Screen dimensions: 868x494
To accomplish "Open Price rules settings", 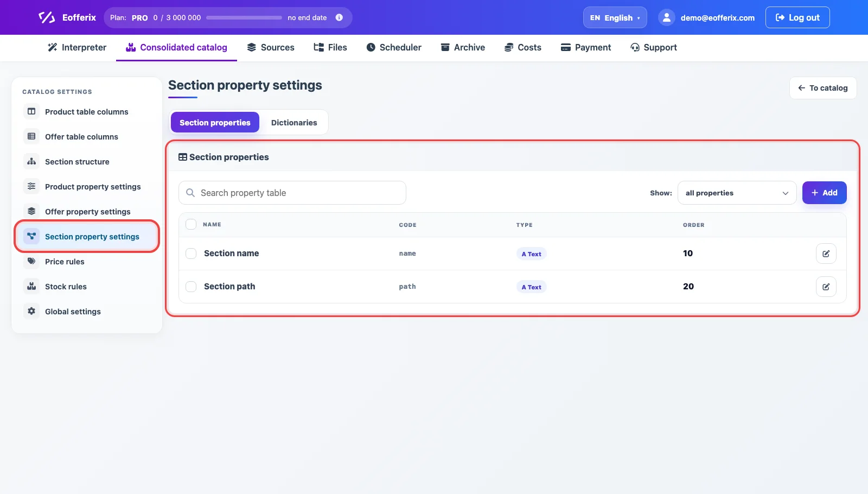I will [x=87, y=261].
